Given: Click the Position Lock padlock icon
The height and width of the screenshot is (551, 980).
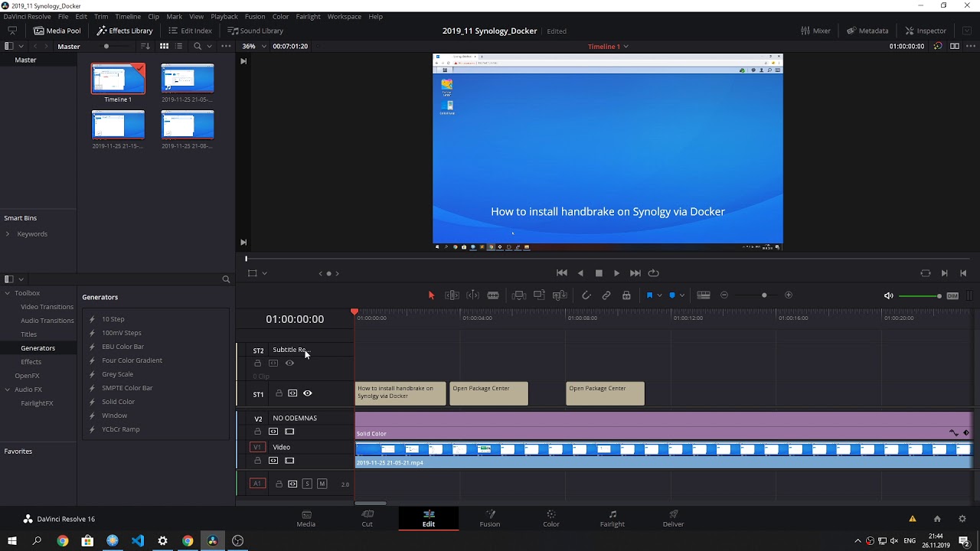Looking at the screenshot, I should click(x=626, y=295).
